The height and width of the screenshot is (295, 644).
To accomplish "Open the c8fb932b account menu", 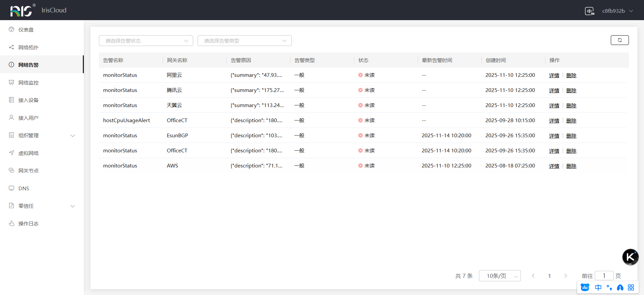I will 617,11.
